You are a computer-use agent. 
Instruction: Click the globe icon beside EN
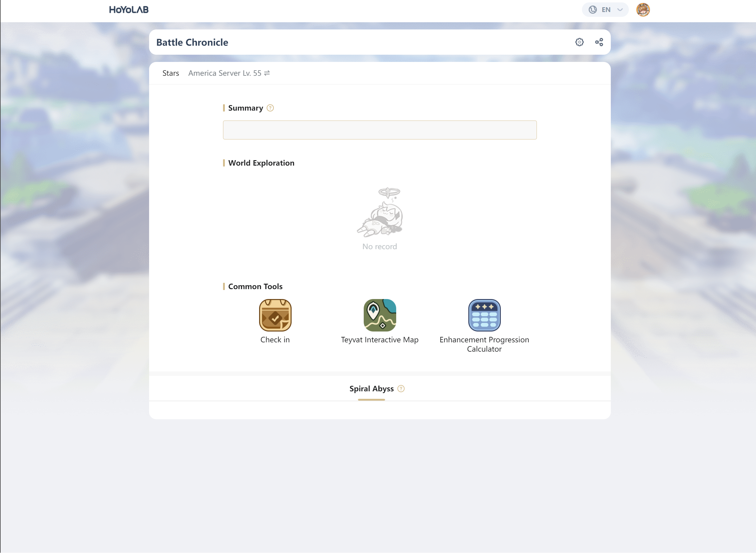click(x=592, y=10)
